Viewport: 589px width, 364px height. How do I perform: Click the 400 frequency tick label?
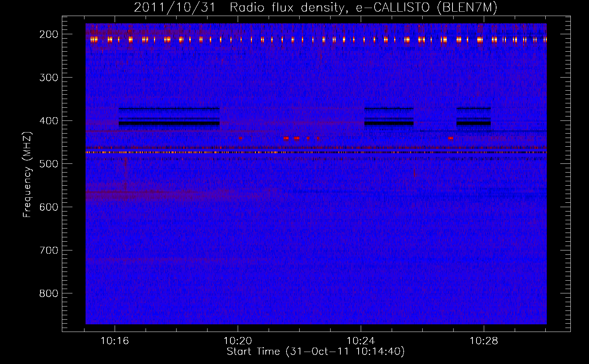pos(48,121)
